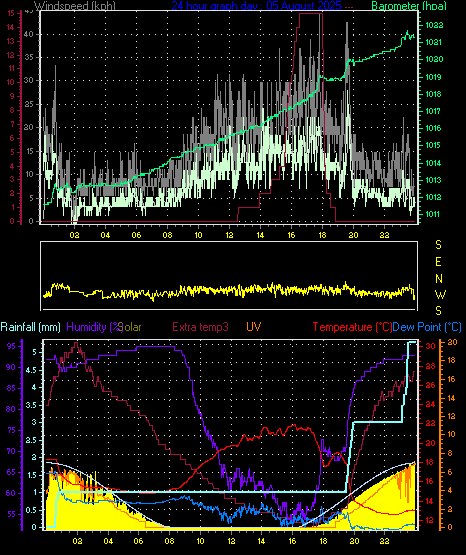Click the grey windspeed axis value 35
Viewport: 466px width, 555px height.
pyautogui.click(x=28, y=57)
